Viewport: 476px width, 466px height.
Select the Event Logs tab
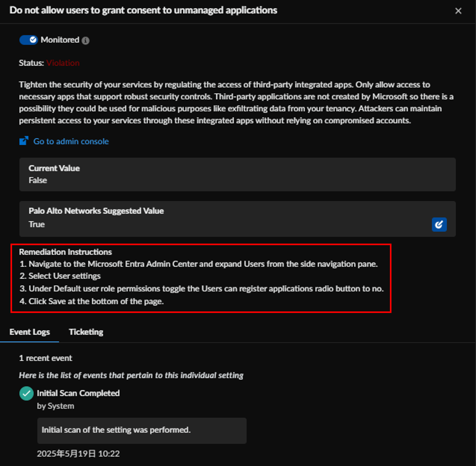(30, 332)
